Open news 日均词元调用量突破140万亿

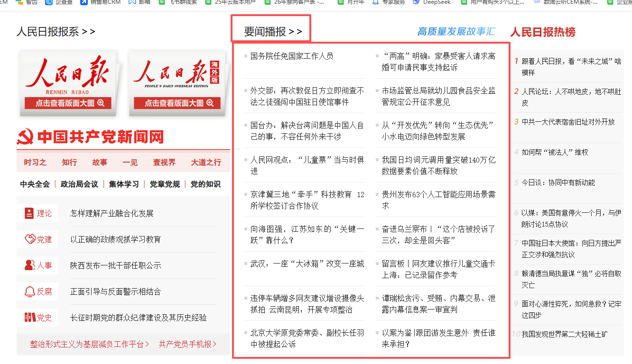[438, 165]
